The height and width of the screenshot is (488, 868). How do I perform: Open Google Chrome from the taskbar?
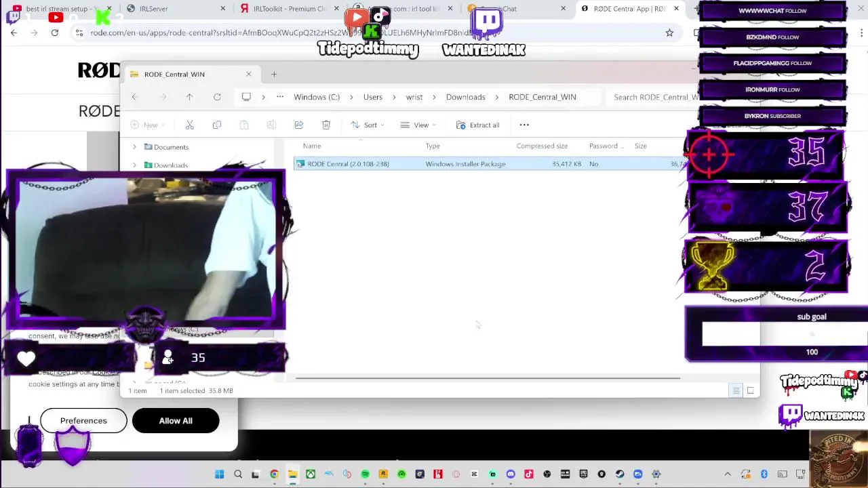pos(274,474)
